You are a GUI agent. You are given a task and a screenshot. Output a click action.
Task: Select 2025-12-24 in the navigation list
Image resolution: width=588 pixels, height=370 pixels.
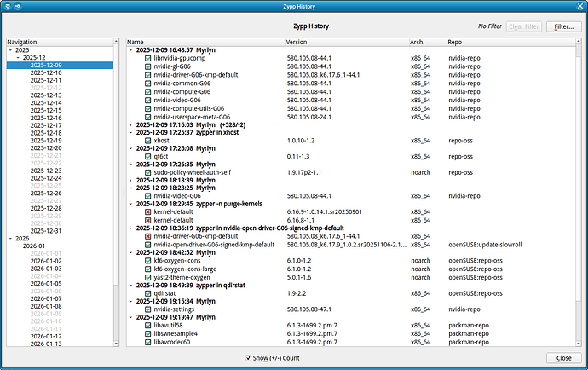click(x=46, y=178)
